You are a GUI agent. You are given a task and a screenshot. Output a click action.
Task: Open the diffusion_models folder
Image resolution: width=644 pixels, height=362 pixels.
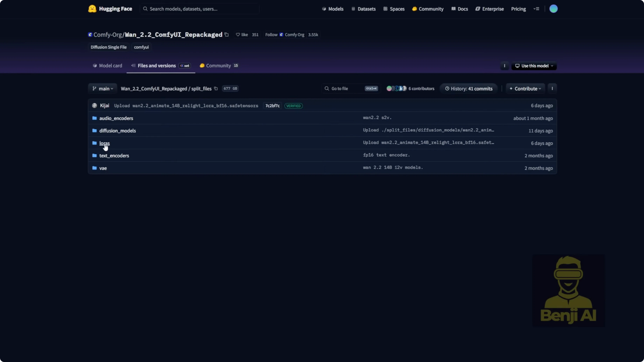[117, 131]
